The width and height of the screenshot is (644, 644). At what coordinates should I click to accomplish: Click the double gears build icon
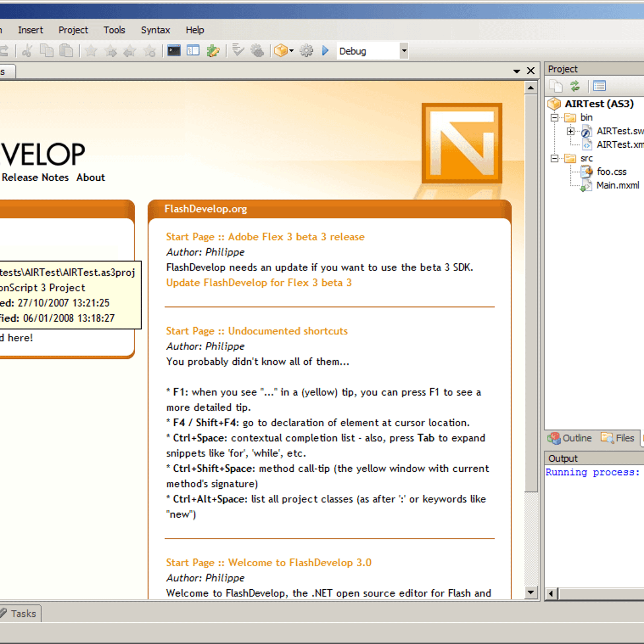pos(258,51)
